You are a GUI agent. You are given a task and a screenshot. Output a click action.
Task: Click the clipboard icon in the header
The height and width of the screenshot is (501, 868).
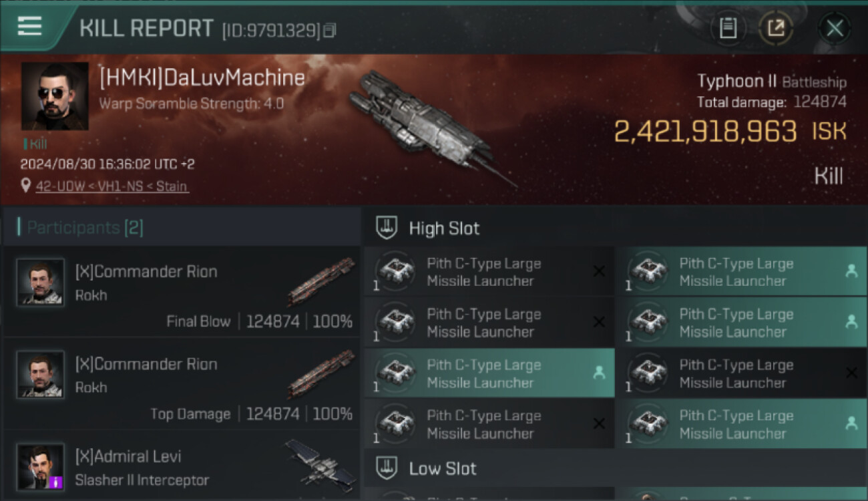[728, 28]
